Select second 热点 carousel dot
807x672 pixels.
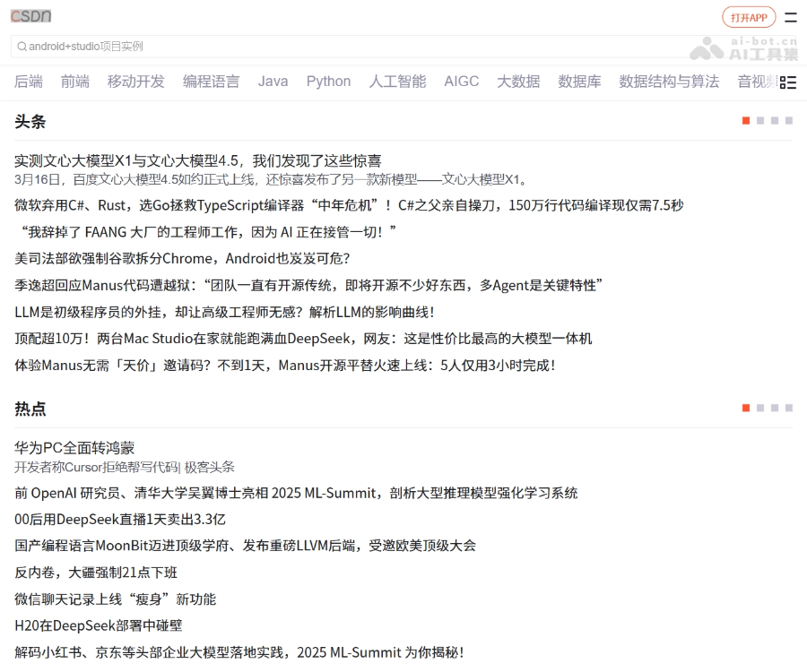point(760,408)
